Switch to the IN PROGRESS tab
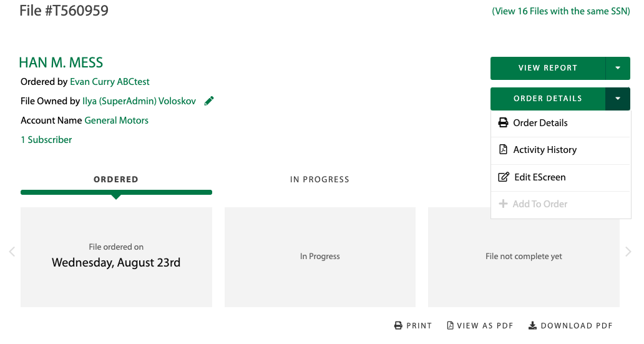This screenshot has width=644, height=344. click(320, 180)
